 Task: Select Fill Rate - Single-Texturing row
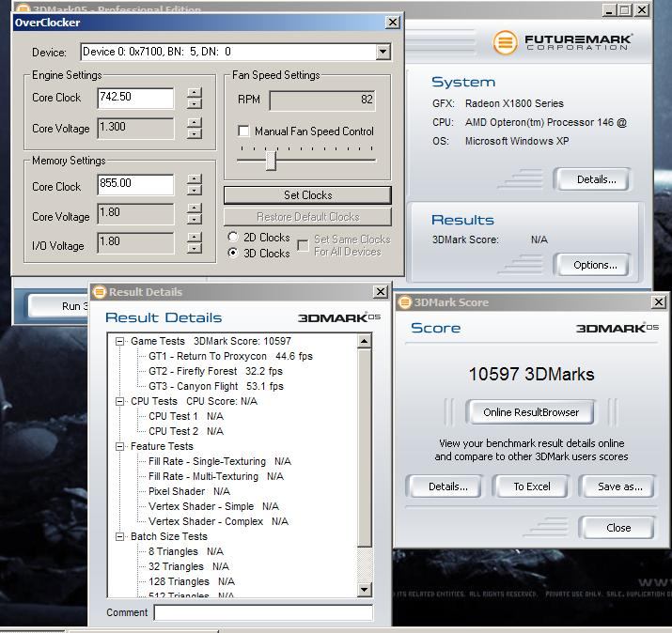pyautogui.click(x=220, y=461)
